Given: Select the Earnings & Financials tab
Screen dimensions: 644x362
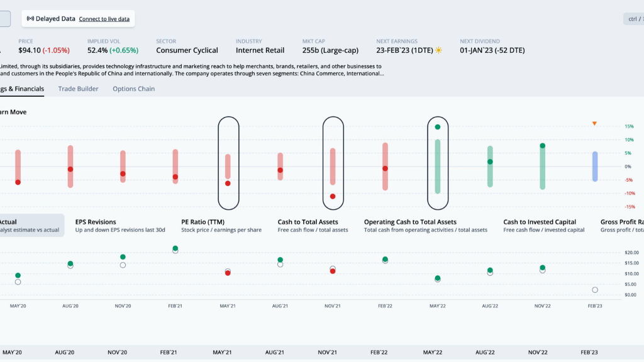Looking at the screenshot, I should coord(22,89).
